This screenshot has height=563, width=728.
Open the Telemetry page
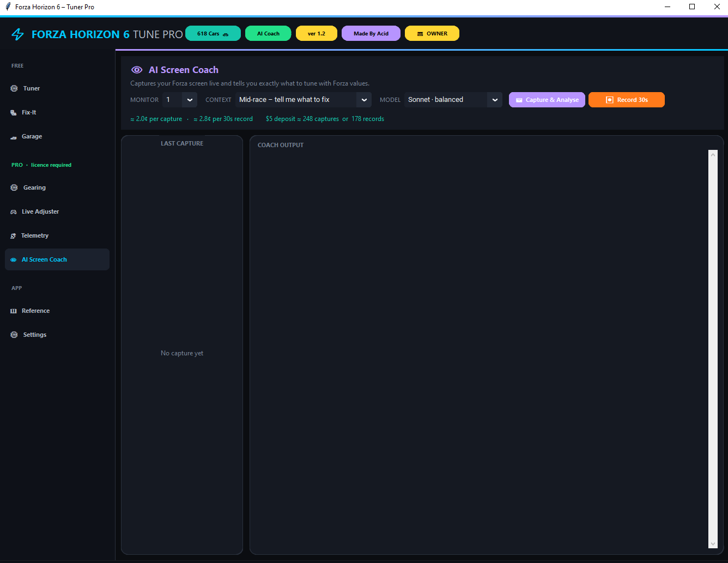[57, 235]
